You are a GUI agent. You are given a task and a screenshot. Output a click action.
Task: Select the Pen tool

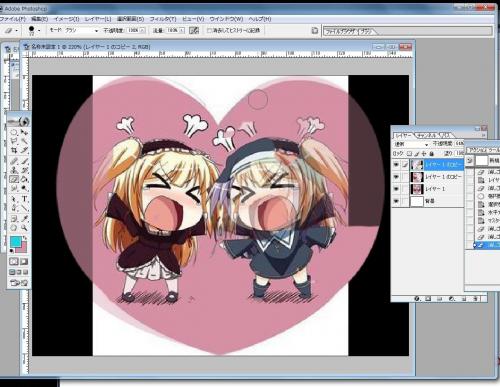coord(14,208)
